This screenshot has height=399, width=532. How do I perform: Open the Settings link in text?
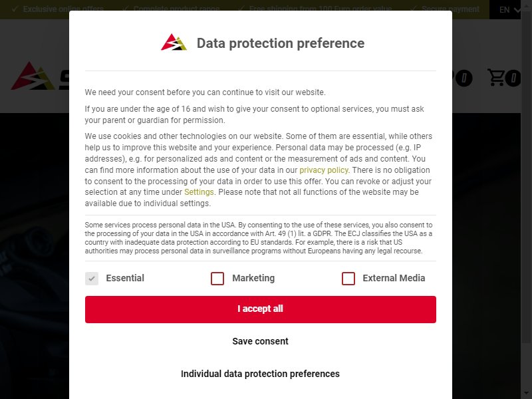pos(199,192)
